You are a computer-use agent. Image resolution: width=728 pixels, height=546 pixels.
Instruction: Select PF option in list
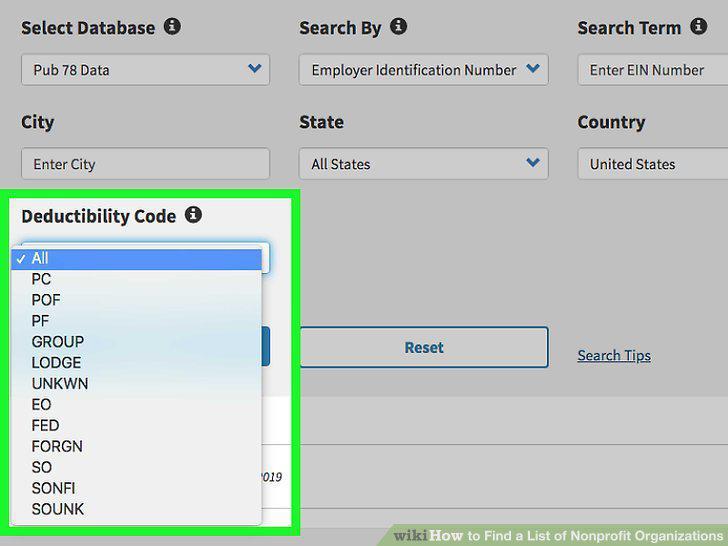coord(136,321)
